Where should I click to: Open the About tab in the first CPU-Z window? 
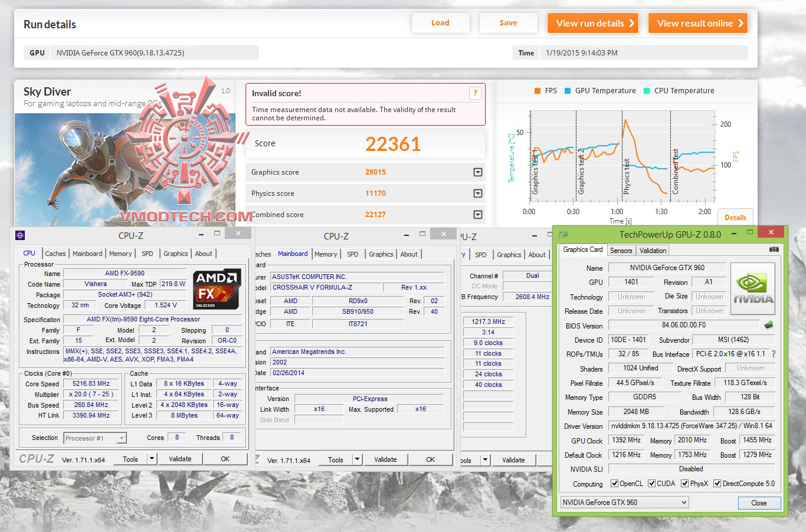(204, 254)
